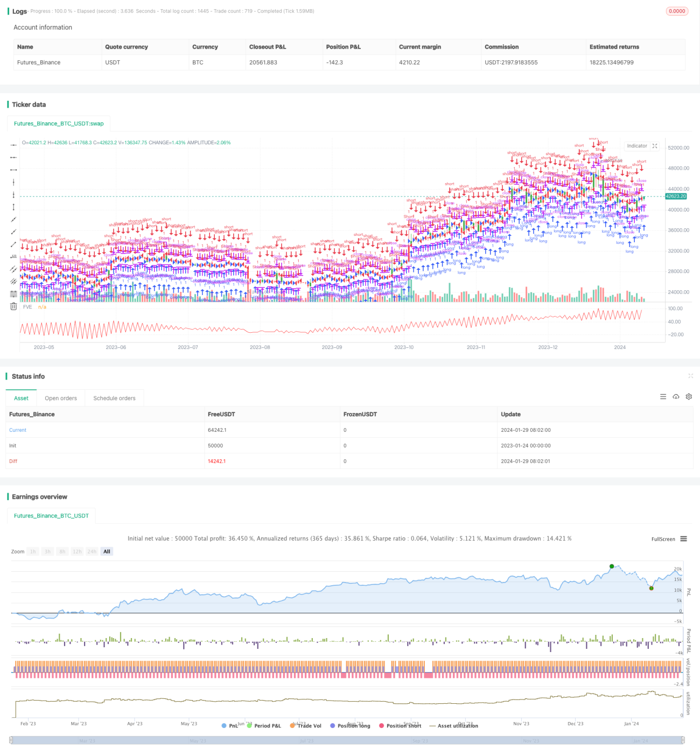
Task: Select the horizontal ray line drawing tool
Action: 13,157
